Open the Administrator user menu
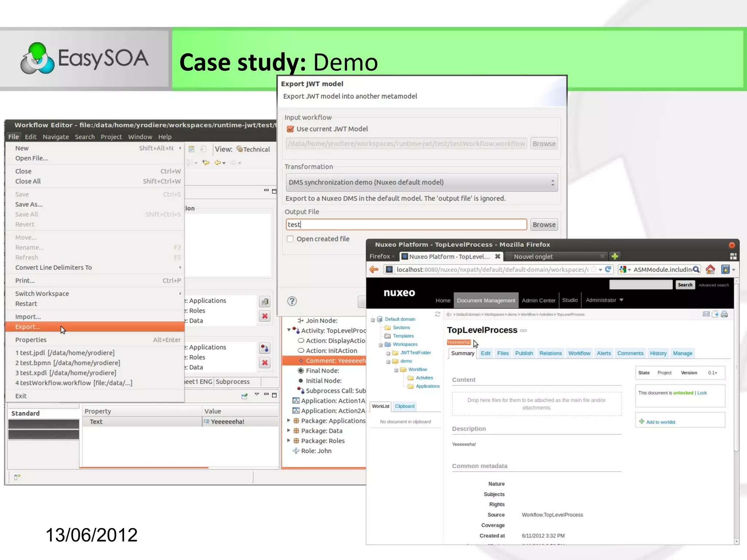Image resolution: width=747 pixels, height=560 pixels. [604, 300]
